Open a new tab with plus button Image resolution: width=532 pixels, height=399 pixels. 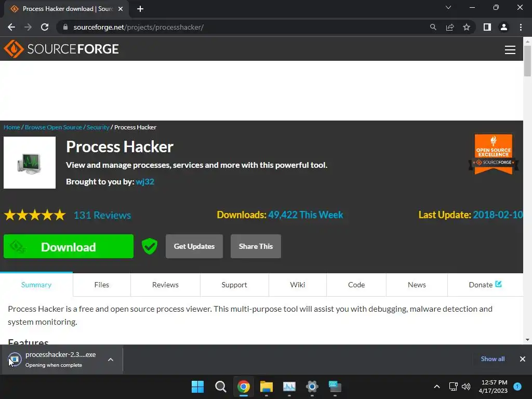pyautogui.click(x=140, y=9)
